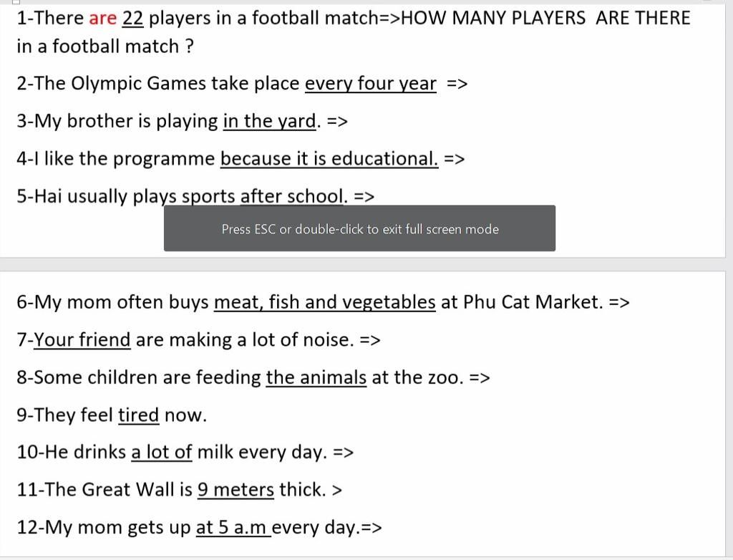This screenshot has width=733, height=560.
Task: Click the "Press ESC or double-click" fullscreen notice
Action: [x=359, y=229]
